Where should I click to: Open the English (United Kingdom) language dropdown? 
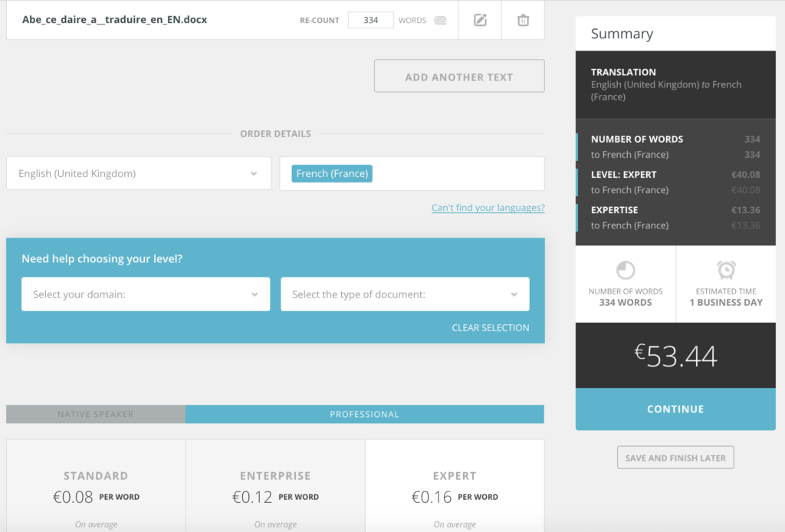click(138, 173)
